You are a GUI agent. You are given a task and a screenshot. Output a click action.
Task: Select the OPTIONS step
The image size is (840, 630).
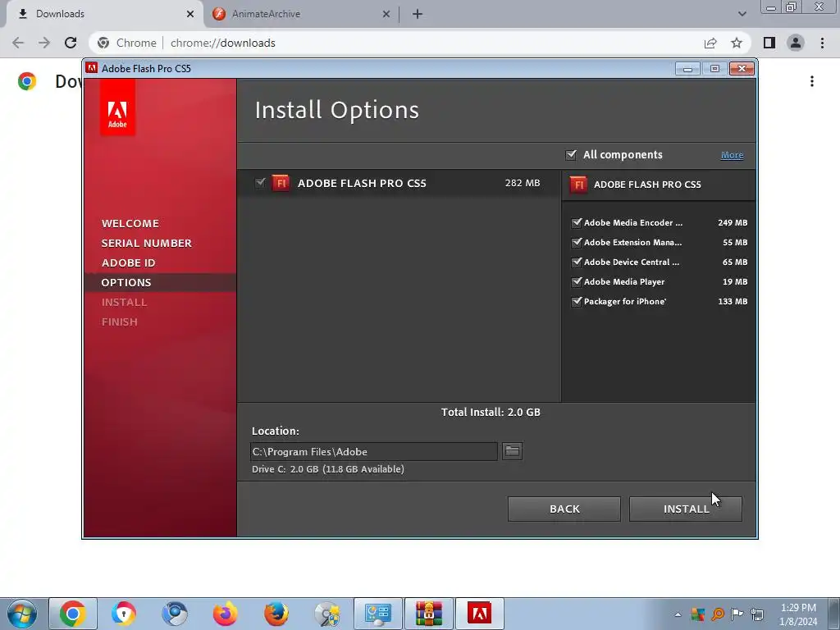160,282
